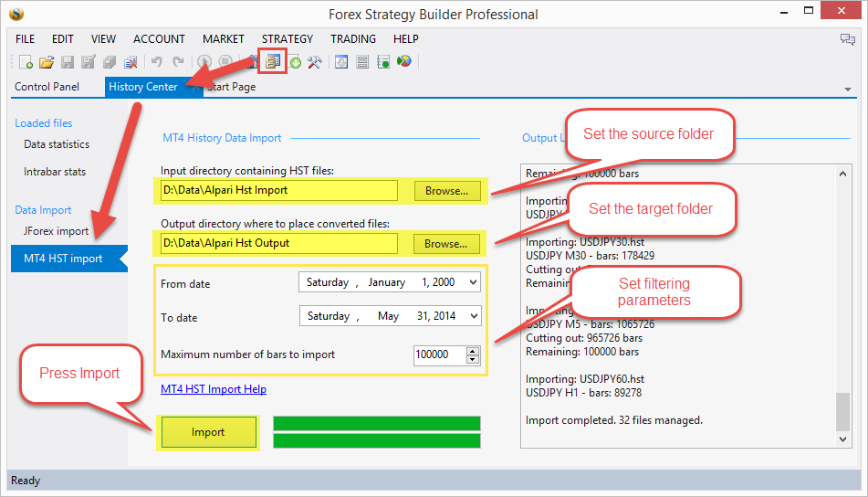
Task: Click the Import button
Action: (x=209, y=432)
